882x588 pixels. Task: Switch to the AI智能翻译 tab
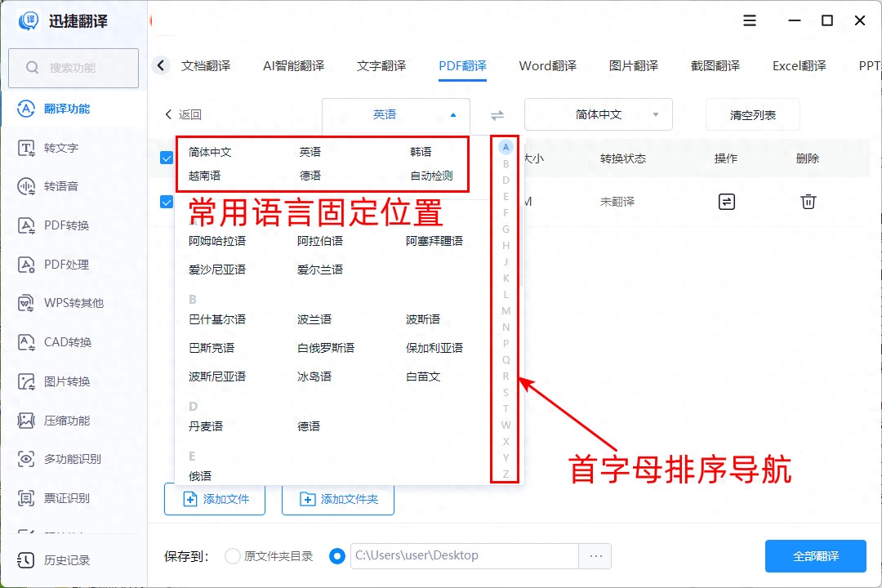coord(294,66)
